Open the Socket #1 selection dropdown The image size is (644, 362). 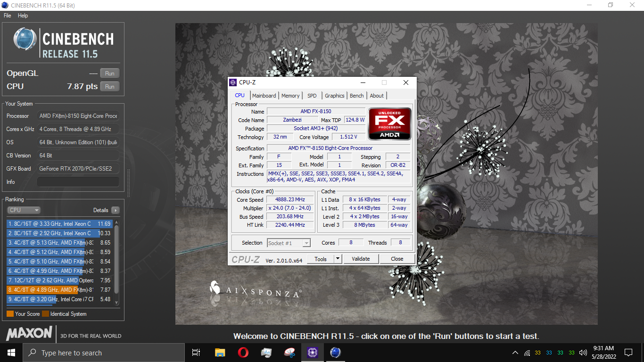coord(289,243)
